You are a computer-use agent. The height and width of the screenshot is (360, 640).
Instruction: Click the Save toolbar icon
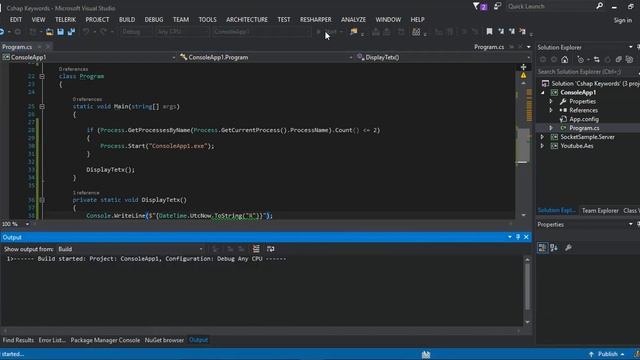pos(60,32)
